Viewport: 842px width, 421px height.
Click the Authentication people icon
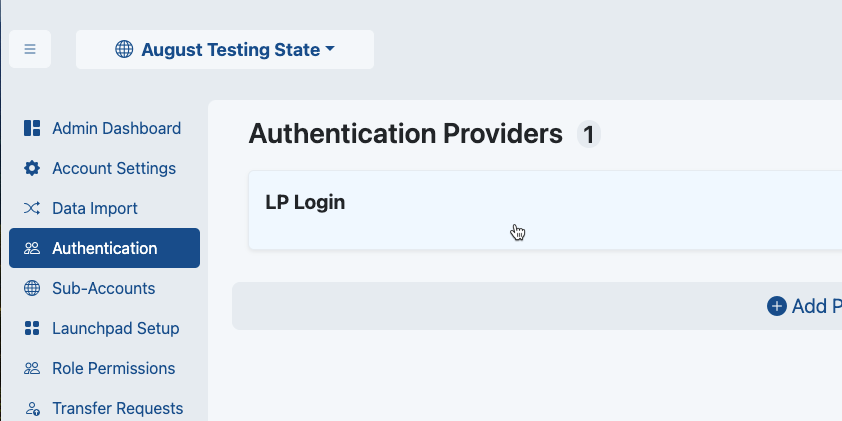pos(32,248)
